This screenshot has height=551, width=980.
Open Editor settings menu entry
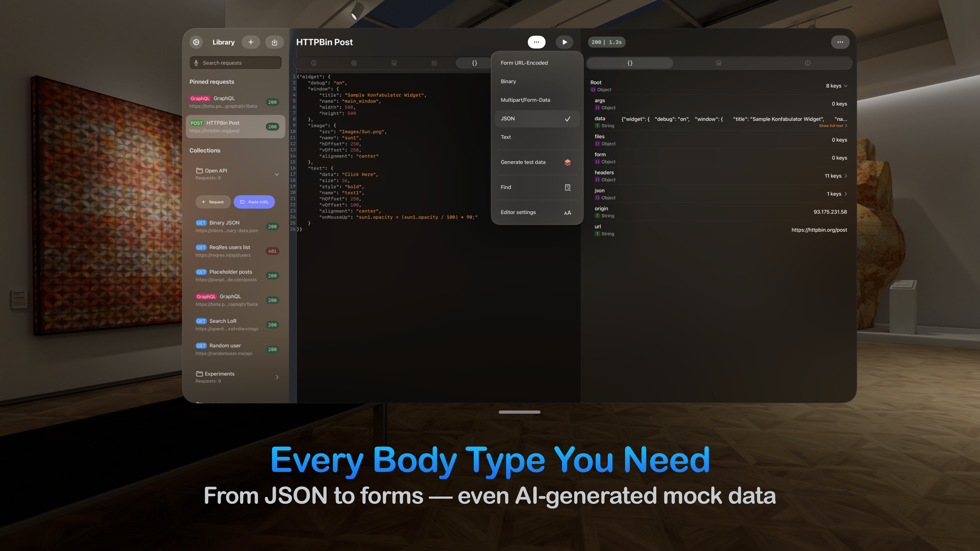click(x=537, y=212)
